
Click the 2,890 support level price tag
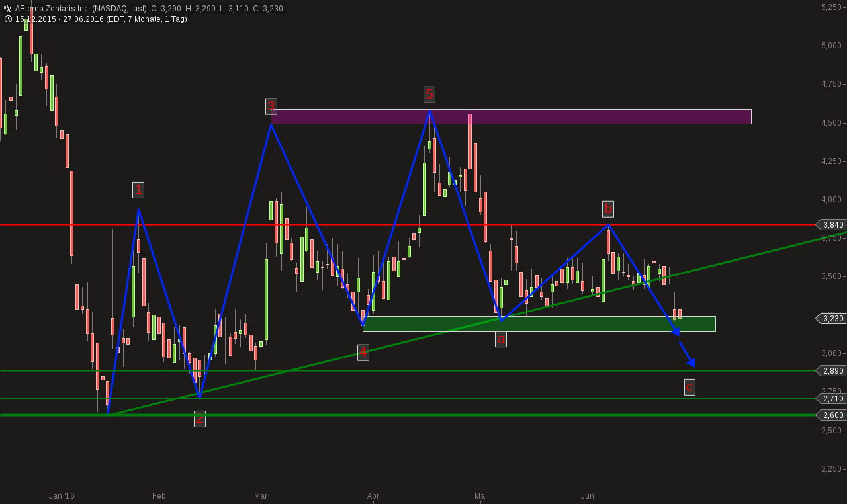pos(832,371)
